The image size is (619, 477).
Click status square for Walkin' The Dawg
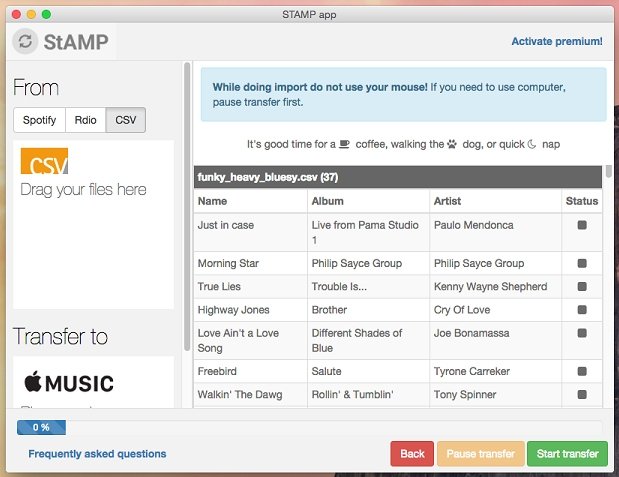pyautogui.click(x=582, y=394)
